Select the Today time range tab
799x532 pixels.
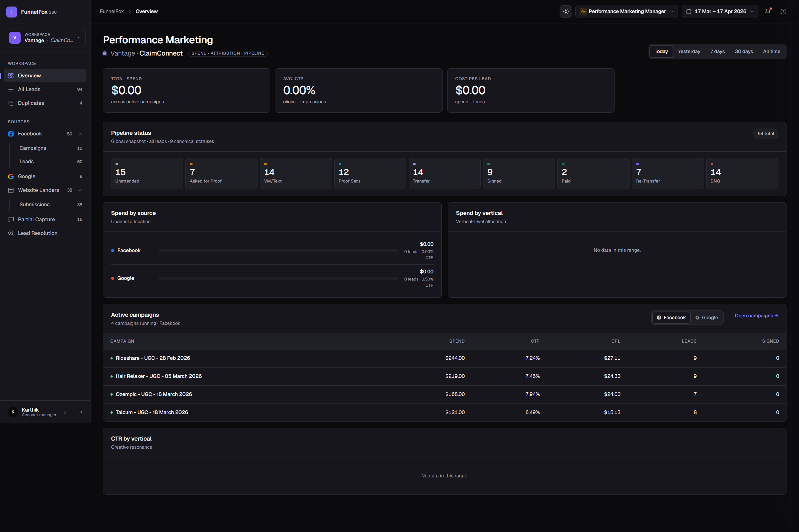(x=661, y=51)
